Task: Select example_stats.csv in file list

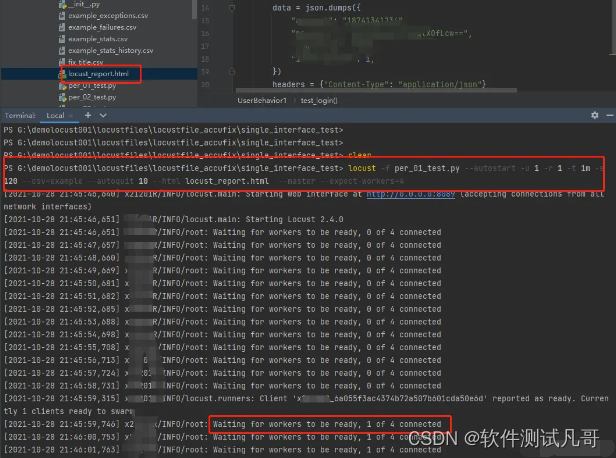Action: click(98, 39)
